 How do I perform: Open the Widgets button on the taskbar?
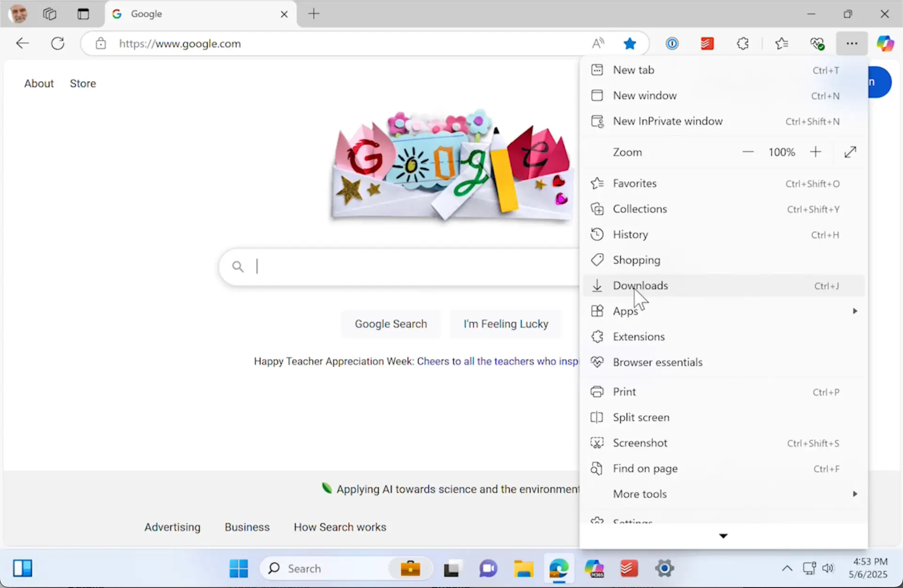23,569
